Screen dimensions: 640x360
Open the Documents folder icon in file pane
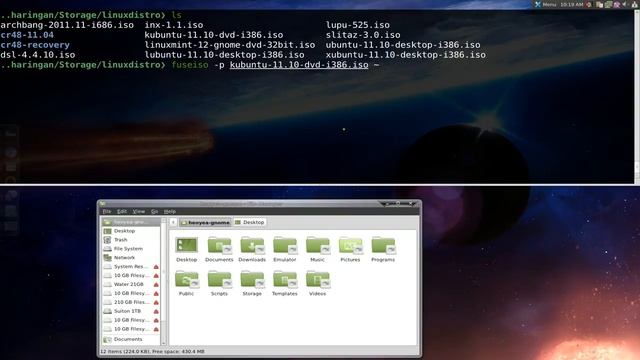pyautogui.click(x=219, y=245)
